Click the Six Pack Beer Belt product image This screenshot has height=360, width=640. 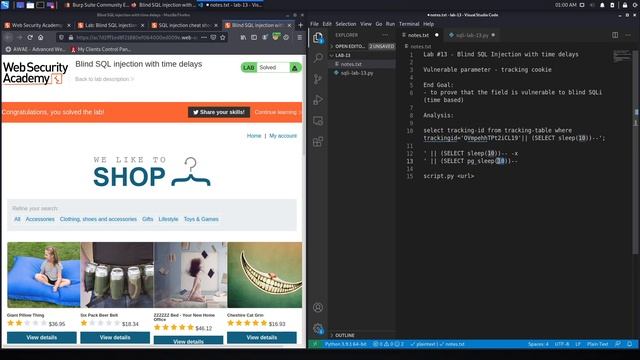pyautogui.click(x=117, y=275)
